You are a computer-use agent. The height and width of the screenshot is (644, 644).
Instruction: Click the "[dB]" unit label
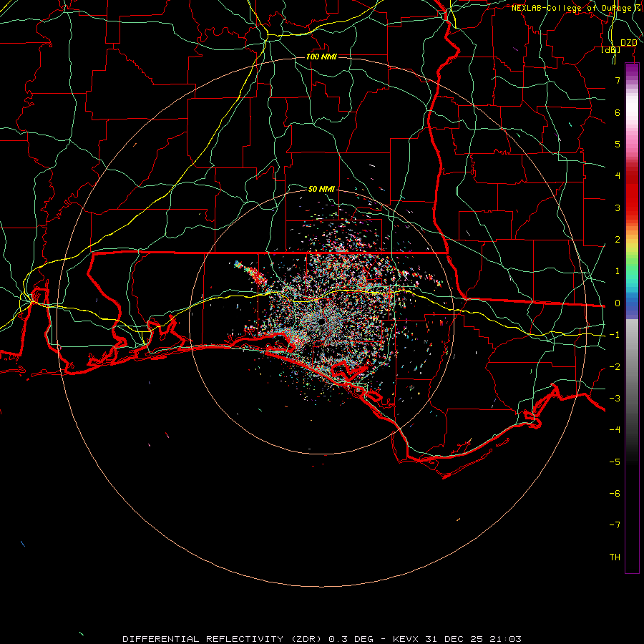pyautogui.click(x=611, y=49)
